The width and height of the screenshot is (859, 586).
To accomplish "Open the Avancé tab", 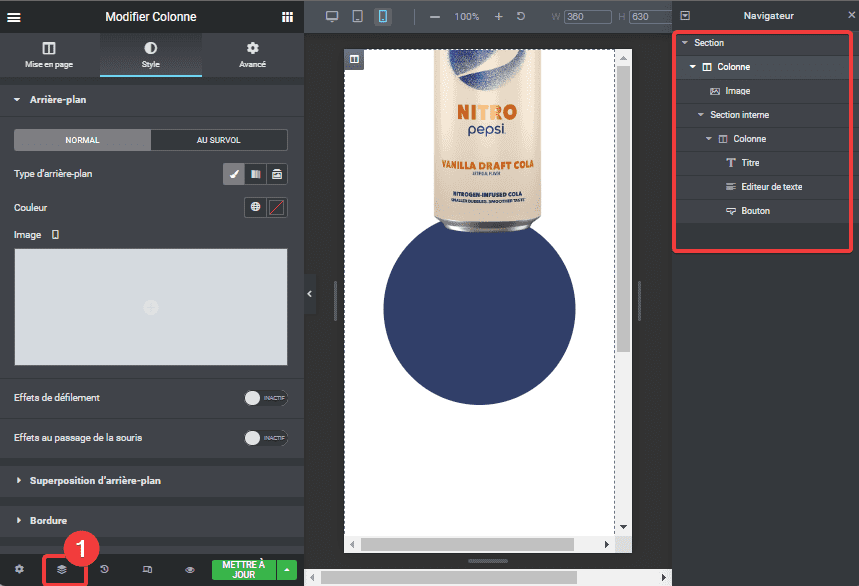I will pyautogui.click(x=253, y=55).
